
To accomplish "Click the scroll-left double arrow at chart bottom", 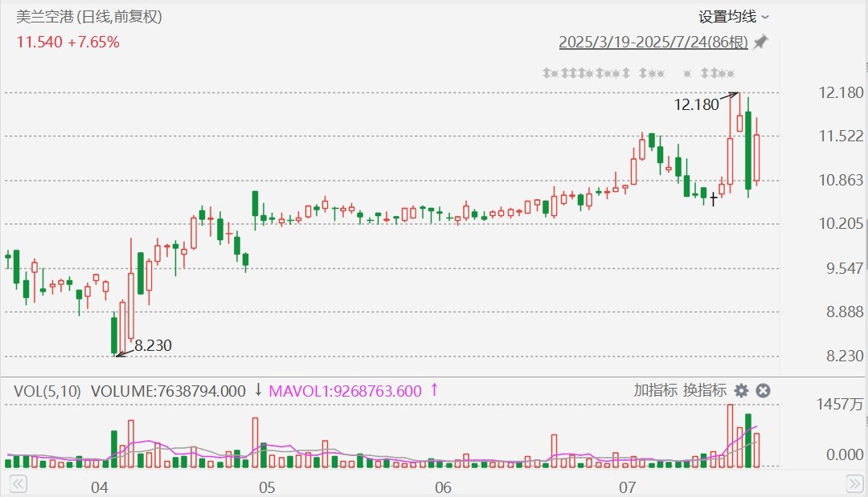I will coord(18,484).
